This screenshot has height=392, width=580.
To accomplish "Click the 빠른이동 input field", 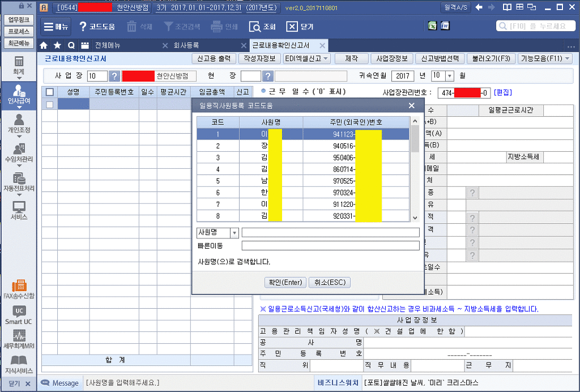I will (330, 245).
